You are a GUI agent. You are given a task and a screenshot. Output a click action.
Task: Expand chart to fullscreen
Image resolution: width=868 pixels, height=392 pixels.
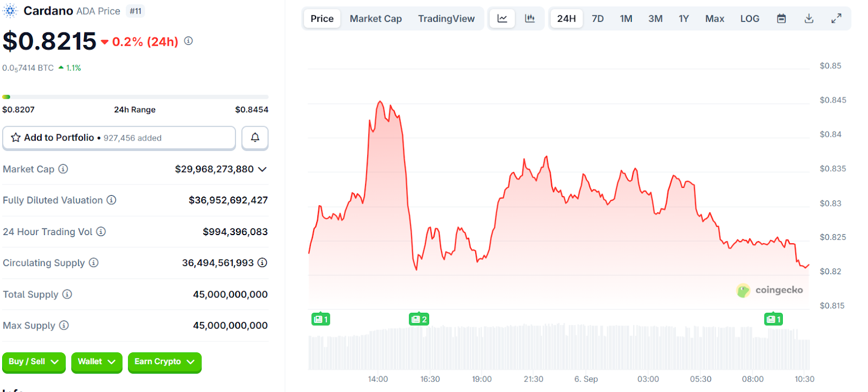tap(837, 18)
